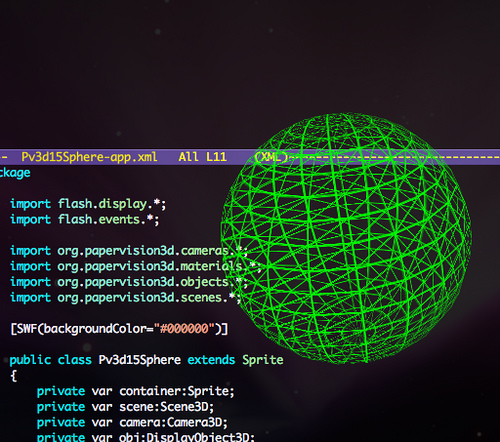Image resolution: width=500 pixels, height=442 pixels.
Task: Click the org.papervision3d.scenes import line
Action: click(x=125, y=298)
